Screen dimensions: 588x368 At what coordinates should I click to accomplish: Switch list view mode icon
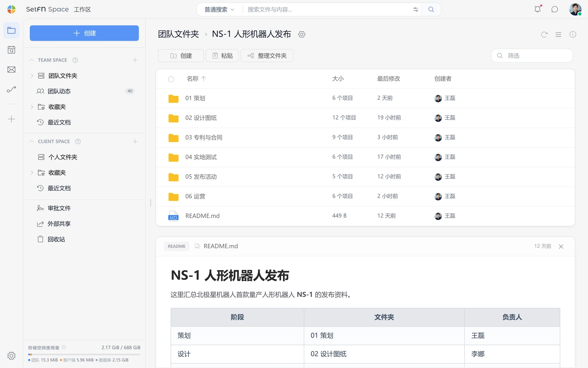pyautogui.click(x=558, y=34)
